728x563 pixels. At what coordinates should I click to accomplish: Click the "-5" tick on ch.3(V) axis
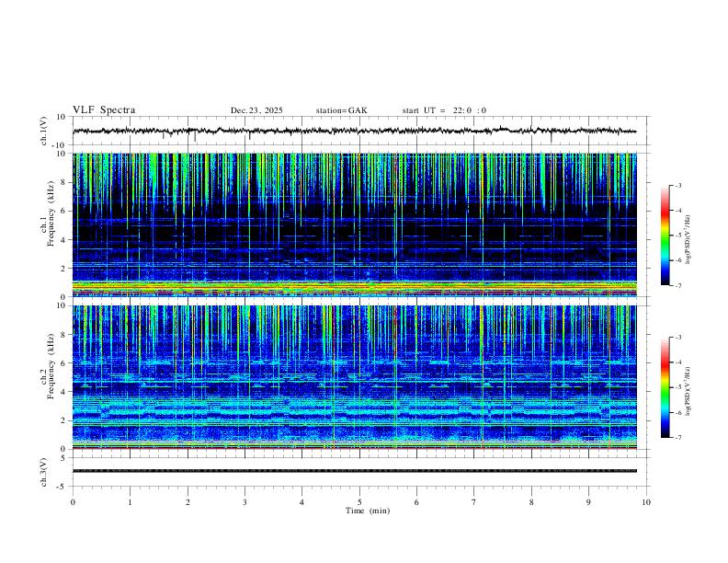pyautogui.click(x=63, y=487)
